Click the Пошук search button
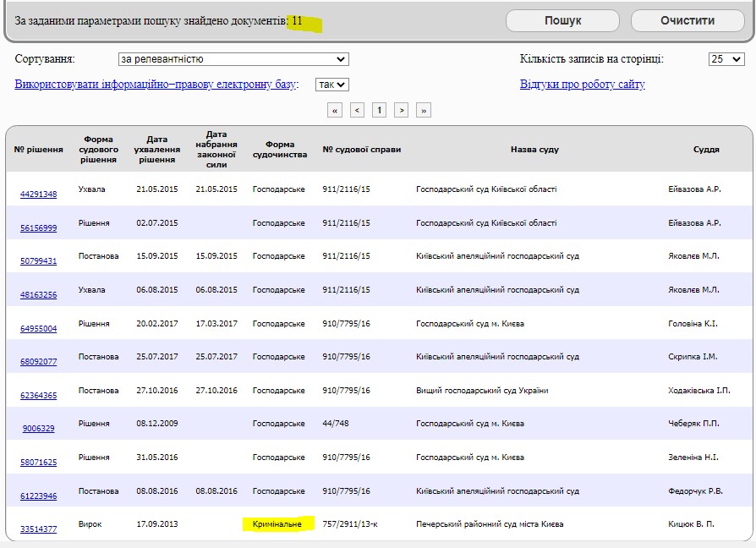756x548 pixels. (562, 21)
